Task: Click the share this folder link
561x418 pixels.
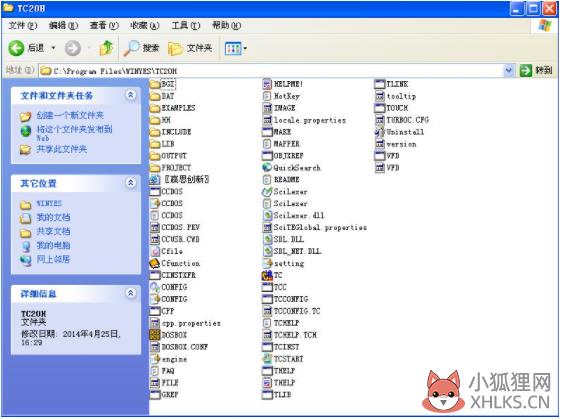Action: 62,149
